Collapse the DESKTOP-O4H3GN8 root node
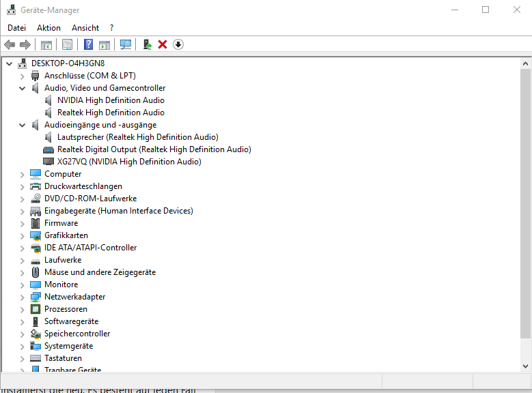The width and height of the screenshot is (532, 393). [9, 63]
